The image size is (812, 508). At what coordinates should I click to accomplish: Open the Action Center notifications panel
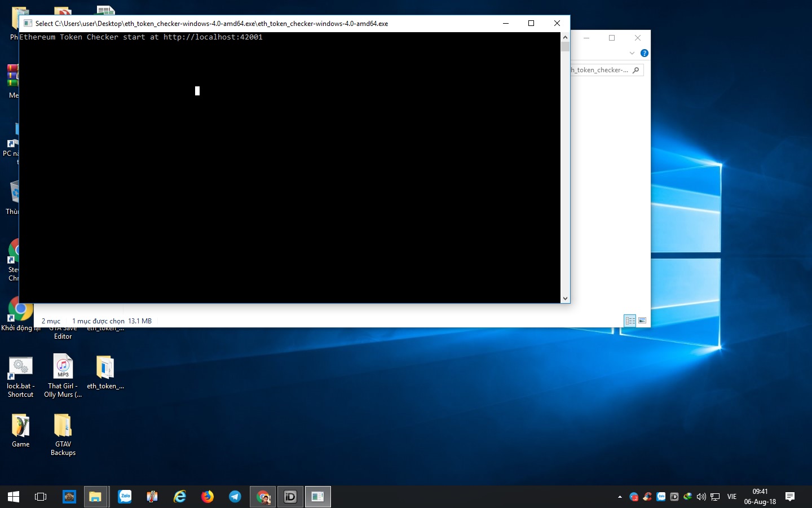point(790,497)
